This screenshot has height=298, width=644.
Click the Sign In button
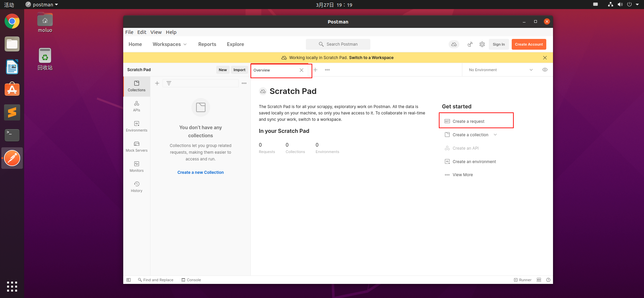[499, 44]
